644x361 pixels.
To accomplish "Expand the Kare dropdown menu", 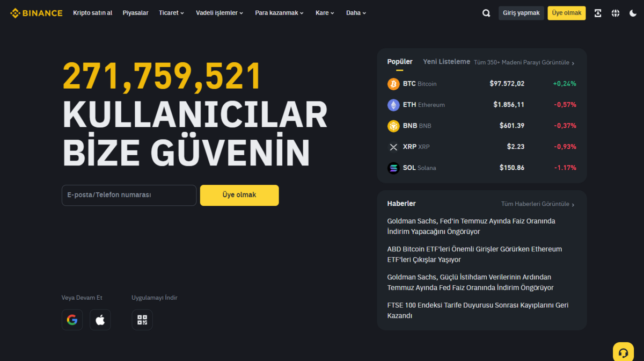I will [x=325, y=13].
